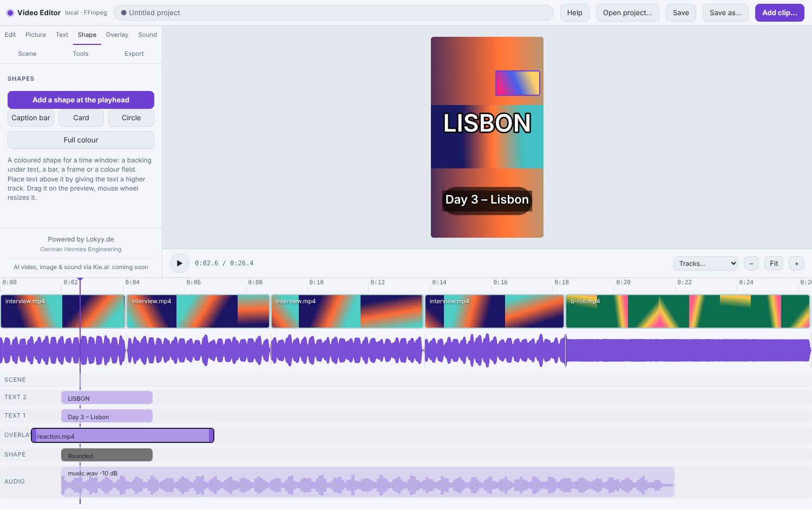Select the Day 3 – Lisbon text clip

tap(107, 416)
